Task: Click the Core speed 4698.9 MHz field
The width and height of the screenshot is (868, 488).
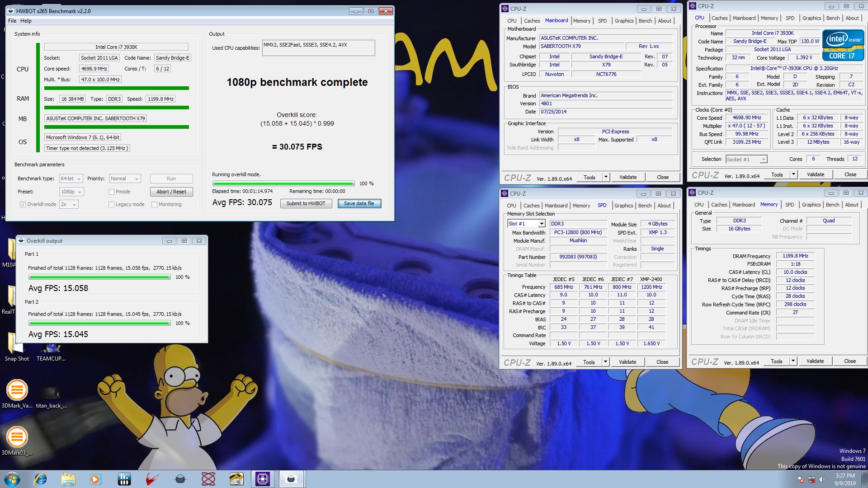Action: pos(94,69)
